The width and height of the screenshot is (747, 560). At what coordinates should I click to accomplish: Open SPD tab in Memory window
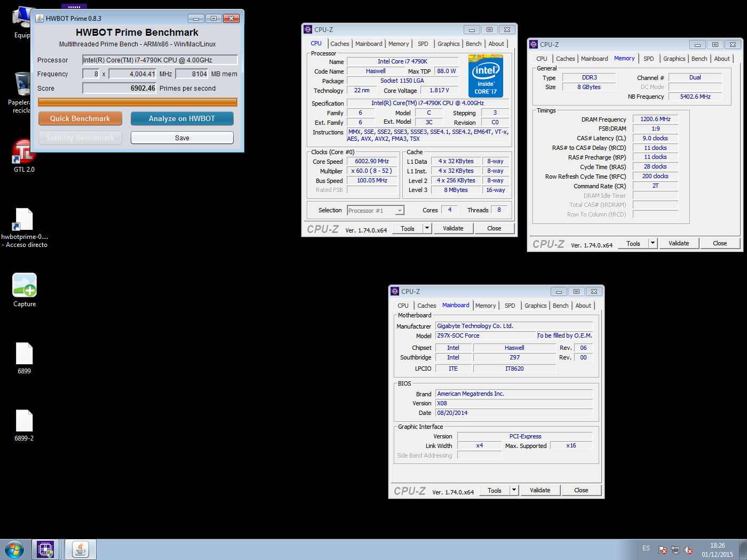[x=649, y=59]
